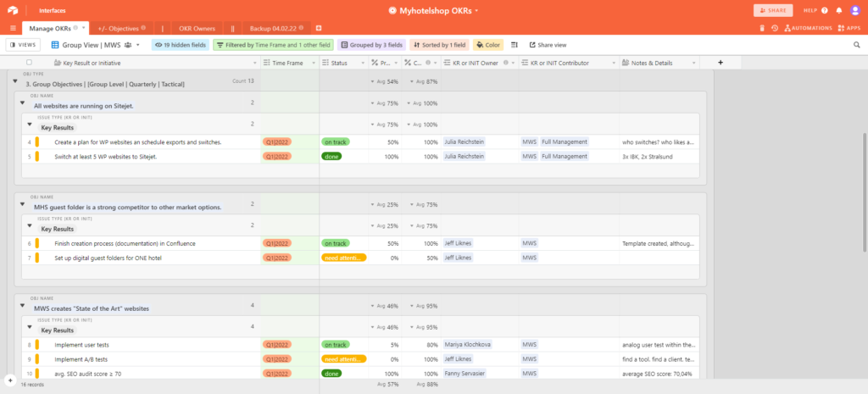Click the Share view link
The height and width of the screenshot is (394, 868).
point(548,44)
